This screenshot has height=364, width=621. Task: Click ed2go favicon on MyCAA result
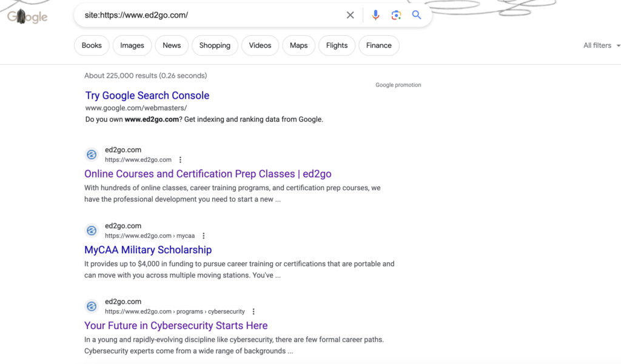pos(92,231)
